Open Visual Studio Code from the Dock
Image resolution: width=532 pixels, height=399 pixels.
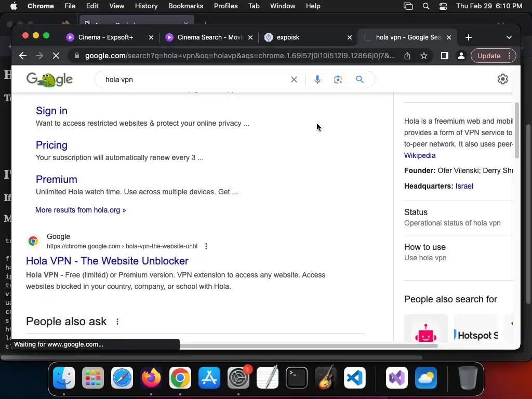pos(354,378)
